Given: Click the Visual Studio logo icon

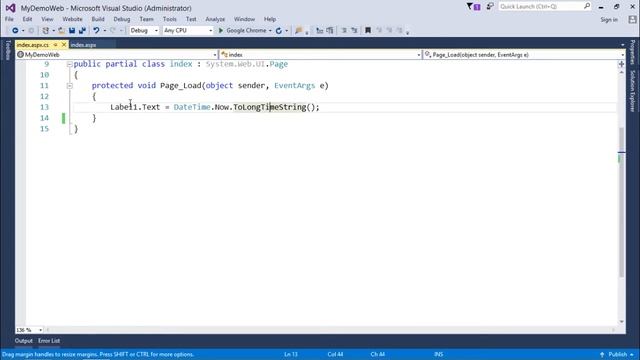Looking at the screenshot, I should coord(11,8).
